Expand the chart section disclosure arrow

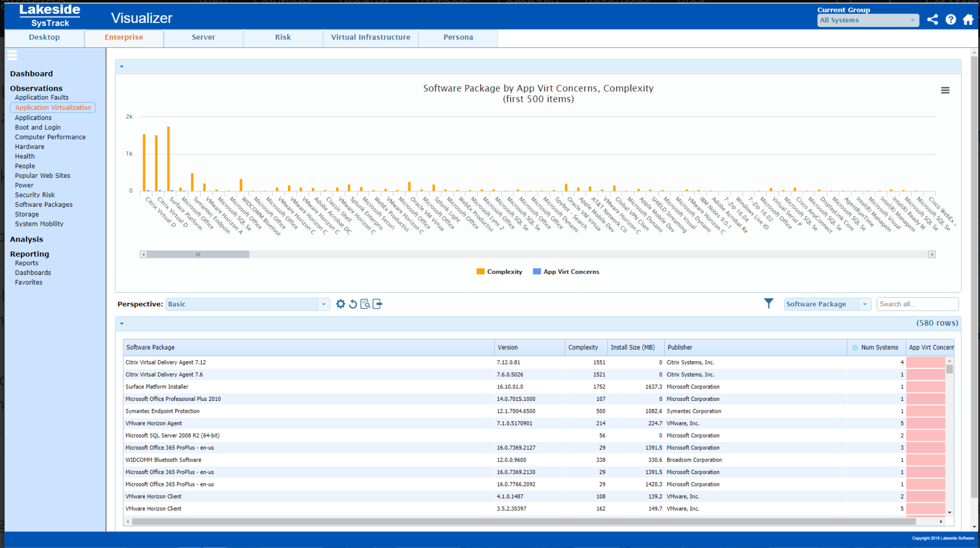click(122, 66)
